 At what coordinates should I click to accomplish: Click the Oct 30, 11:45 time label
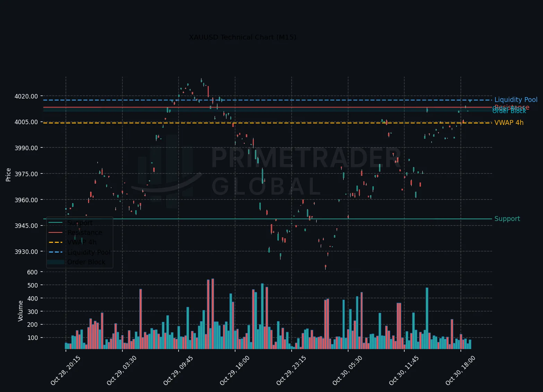tap(404, 370)
